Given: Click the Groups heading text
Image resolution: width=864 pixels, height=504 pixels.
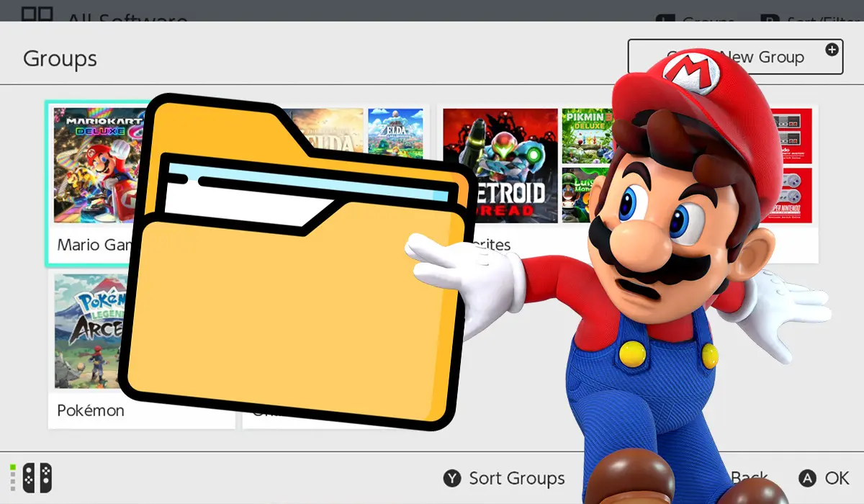Looking at the screenshot, I should point(60,58).
